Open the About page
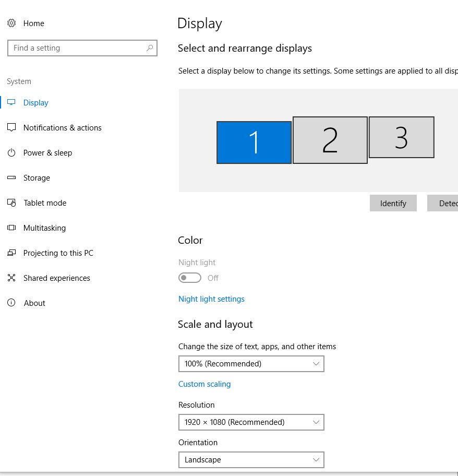Viewport: 458px width, 476px height. (34, 303)
